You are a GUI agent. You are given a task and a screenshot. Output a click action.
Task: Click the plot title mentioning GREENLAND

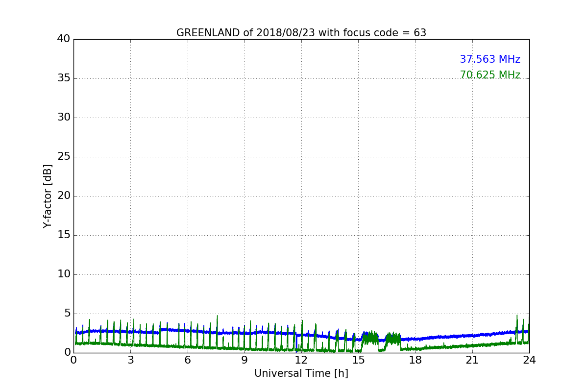301,33
